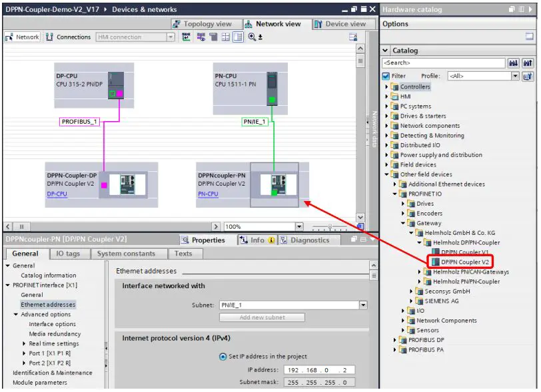Click the Add new subnet button

click(x=263, y=317)
